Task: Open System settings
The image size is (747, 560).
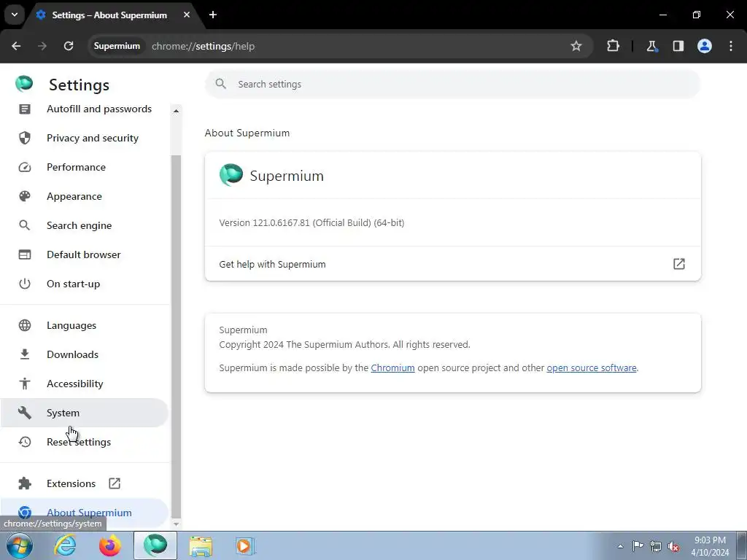Action: point(85,413)
